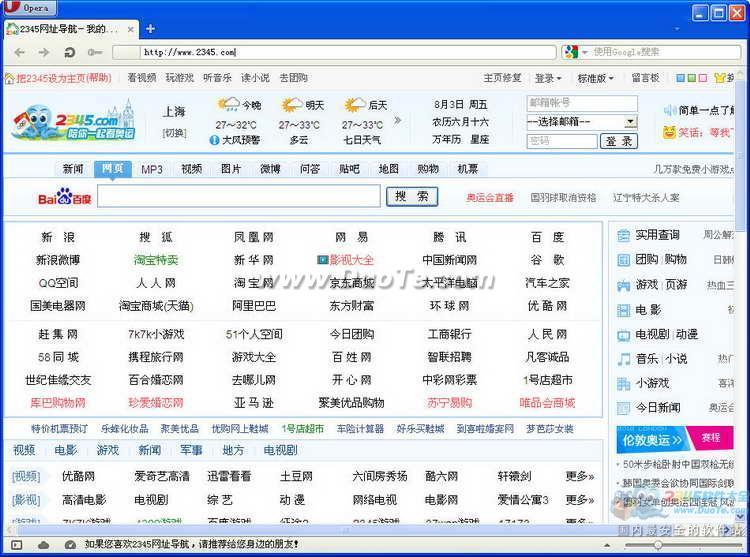Open the 万年历 link

point(447,140)
